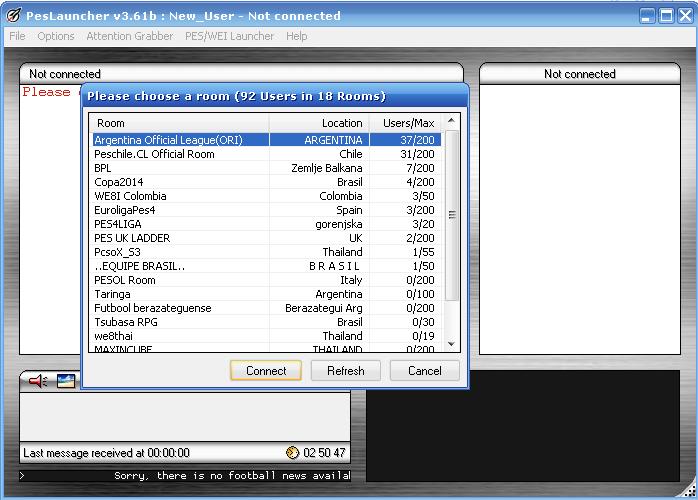Click the PesLauncher app icon in title bar
Viewport: 698px width, 500px height.
tap(13, 16)
